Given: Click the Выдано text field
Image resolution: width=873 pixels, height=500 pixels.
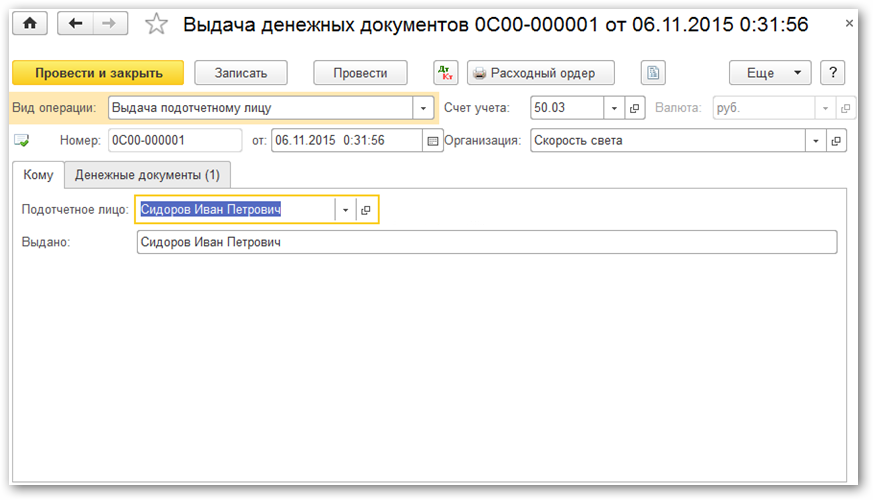Looking at the screenshot, I should pos(486,242).
